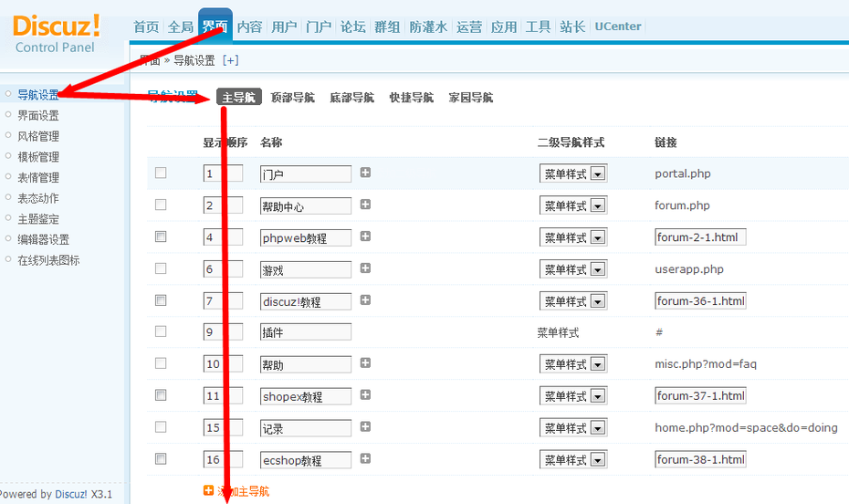Image resolution: width=849 pixels, height=504 pixels.
Task: Toggle checkbox for phpweb教程 row
Action: 161,236
